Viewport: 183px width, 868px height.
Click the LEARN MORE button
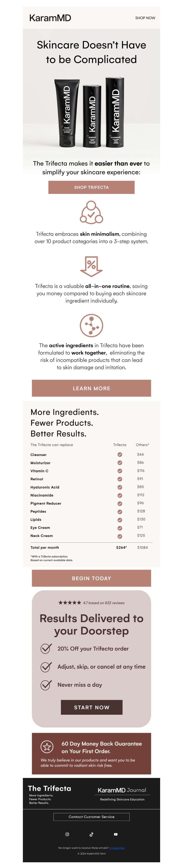tap(91, 388)
